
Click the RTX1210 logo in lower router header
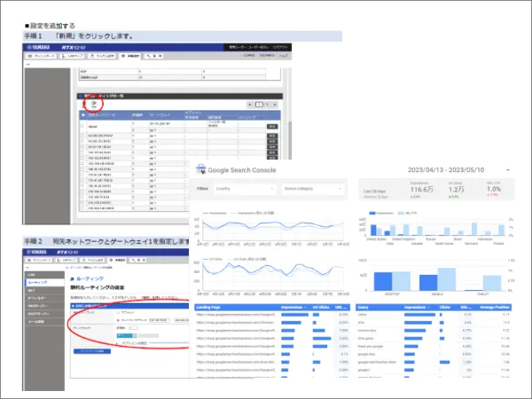point(69,251)
